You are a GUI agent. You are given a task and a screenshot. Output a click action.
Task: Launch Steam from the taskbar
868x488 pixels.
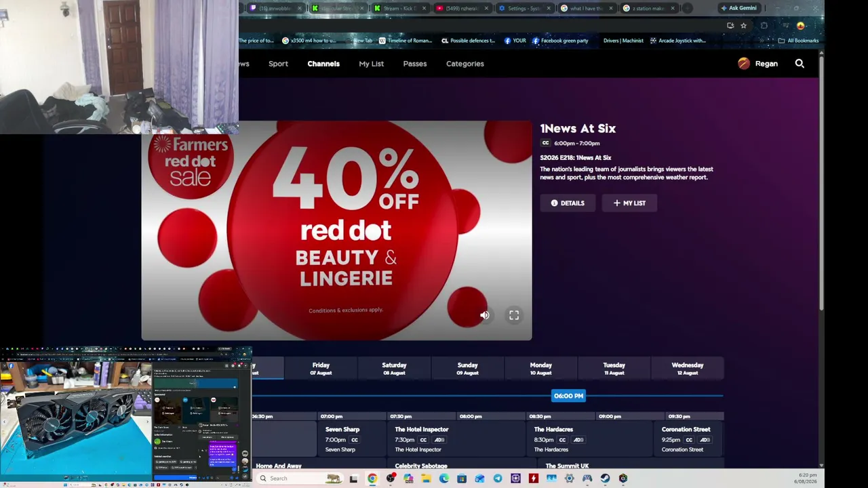click(605, 479)
